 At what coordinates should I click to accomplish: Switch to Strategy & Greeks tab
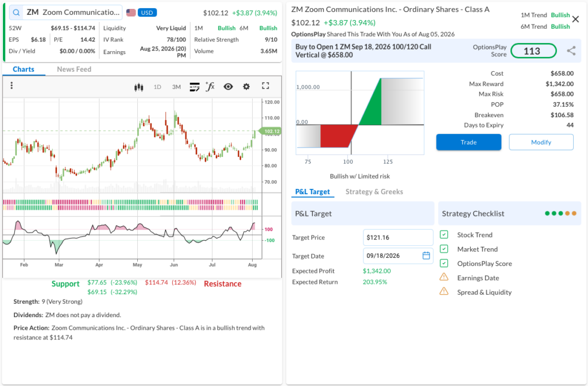(x=374, y=192)
